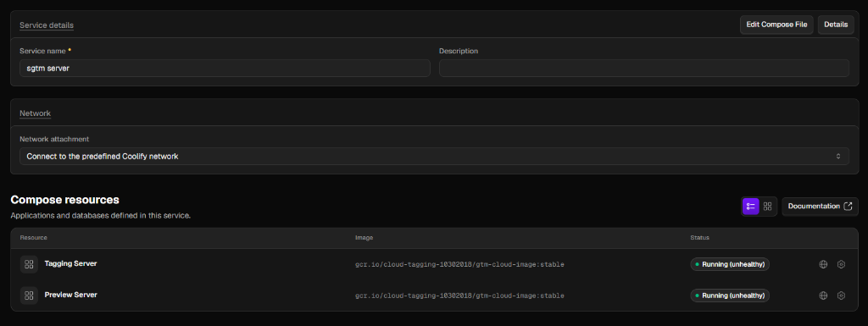Open the Network attachment dropdown
The height and width of the screenshot is (326, 868).
(x=434, y=157)
